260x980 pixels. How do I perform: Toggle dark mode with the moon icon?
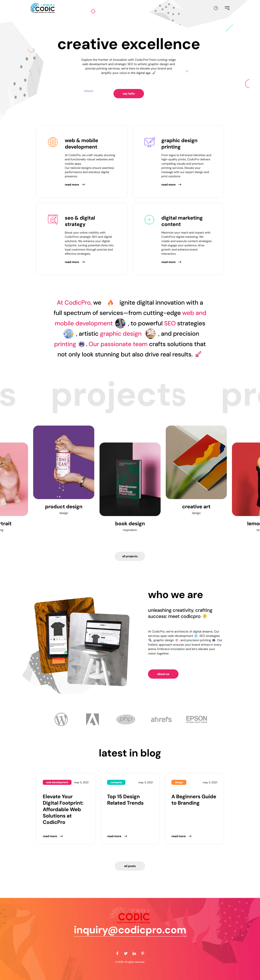click(x=215, y=8)
